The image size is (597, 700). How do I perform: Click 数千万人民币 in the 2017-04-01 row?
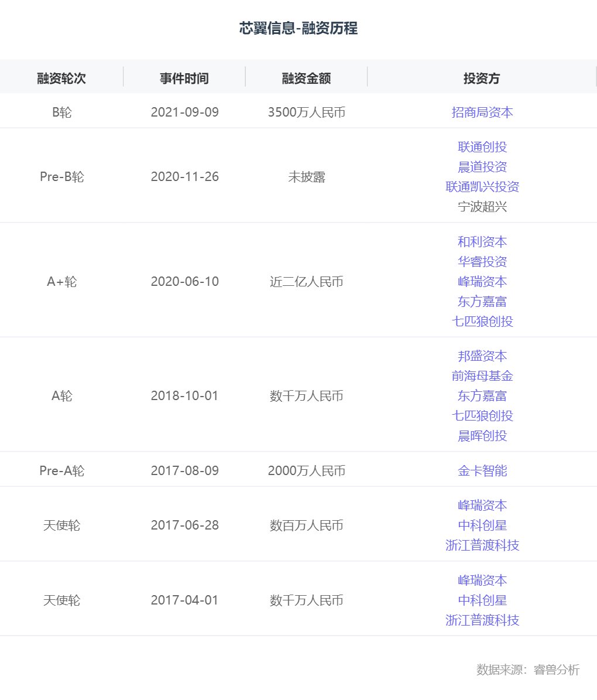(307, 600)
